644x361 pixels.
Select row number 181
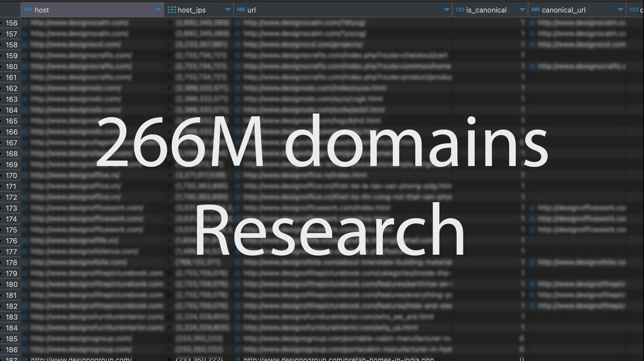(x=11, y=295)
